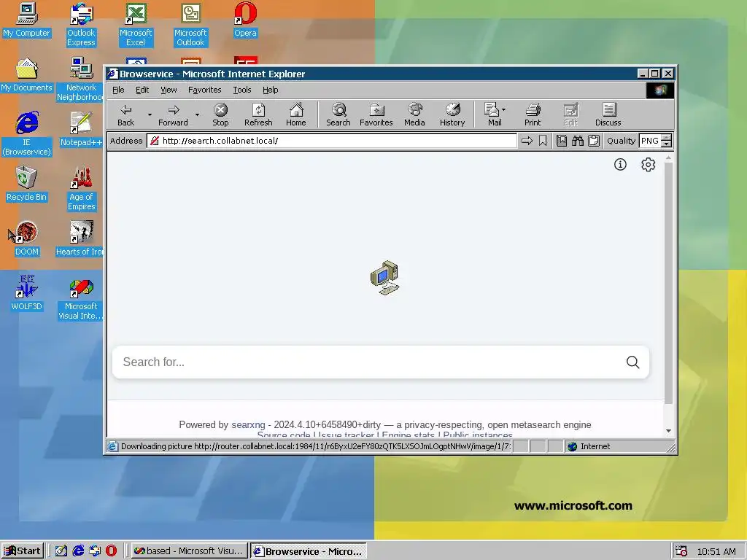
Task: Select the Recycle Bin desktop icon
Action: [26, 184]
